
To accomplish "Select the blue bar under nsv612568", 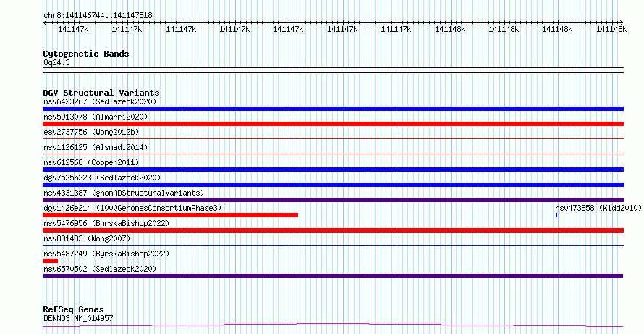I will [333, 170].
